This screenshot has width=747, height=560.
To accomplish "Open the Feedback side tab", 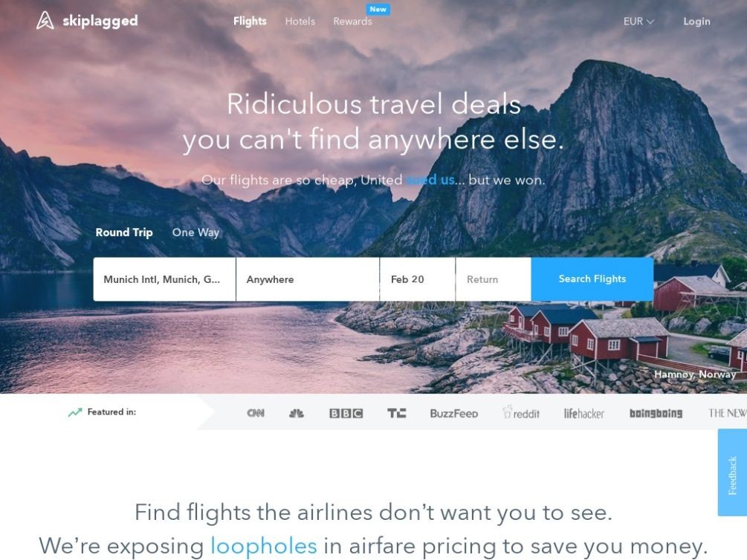I will (x=732, y=472).
